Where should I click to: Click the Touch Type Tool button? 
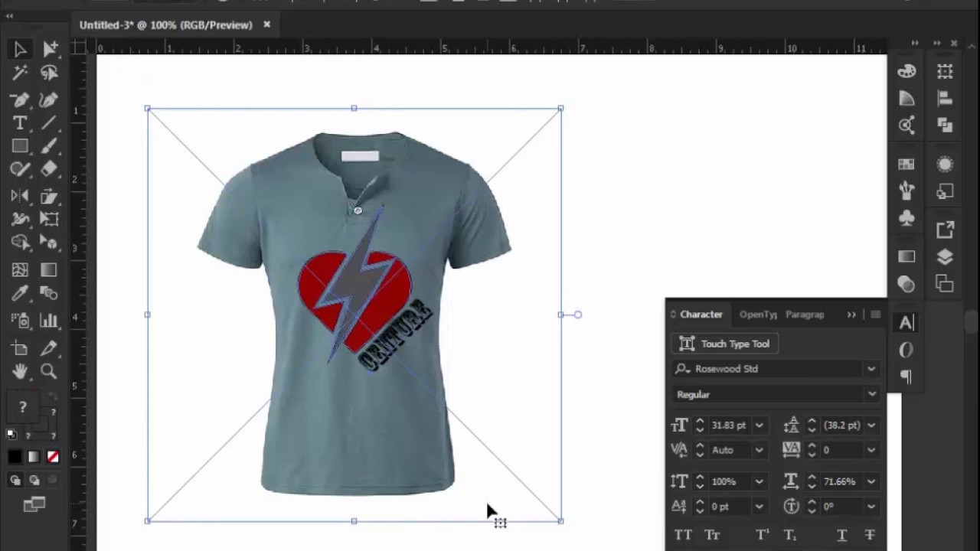coord(725,344)
